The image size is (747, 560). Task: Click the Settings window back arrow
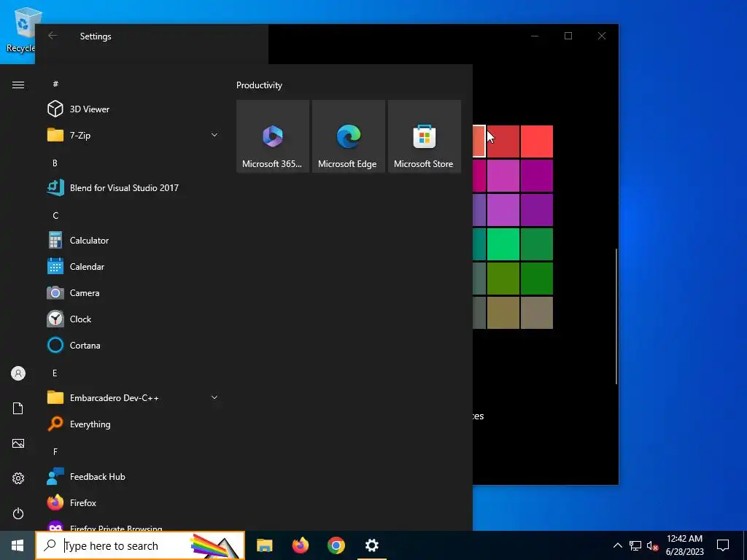[53, 36]
